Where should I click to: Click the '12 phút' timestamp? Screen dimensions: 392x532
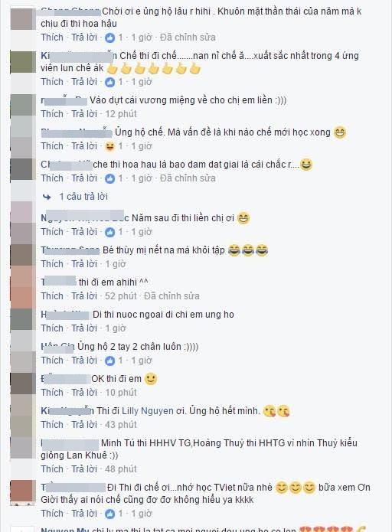121,114
